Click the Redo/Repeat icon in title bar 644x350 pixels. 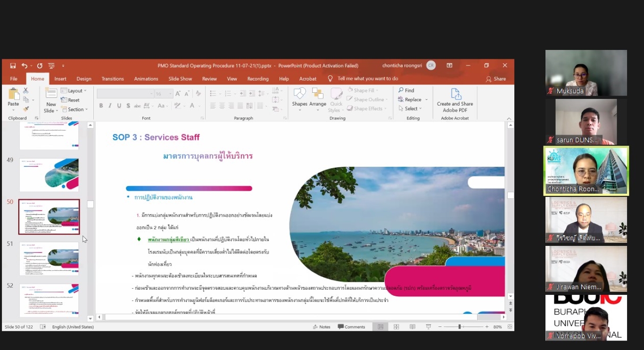click(x=40, y=66)
